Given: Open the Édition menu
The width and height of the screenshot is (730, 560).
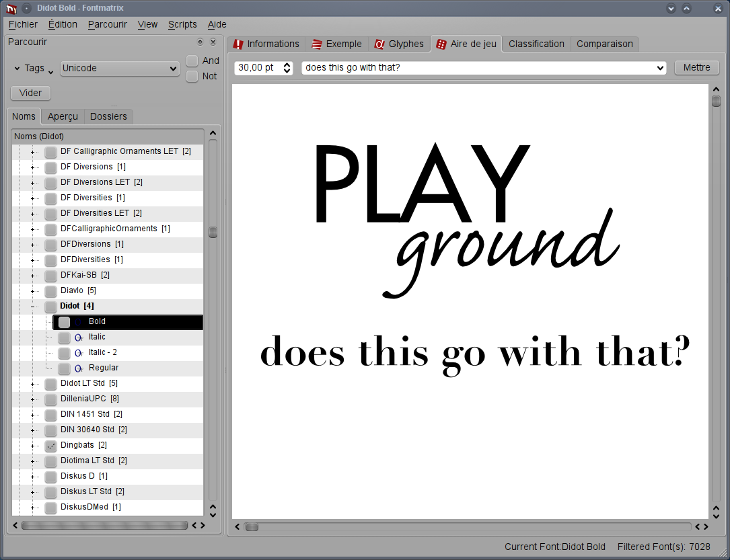Looking at the screenshot, I should click(x=63, y=24).
